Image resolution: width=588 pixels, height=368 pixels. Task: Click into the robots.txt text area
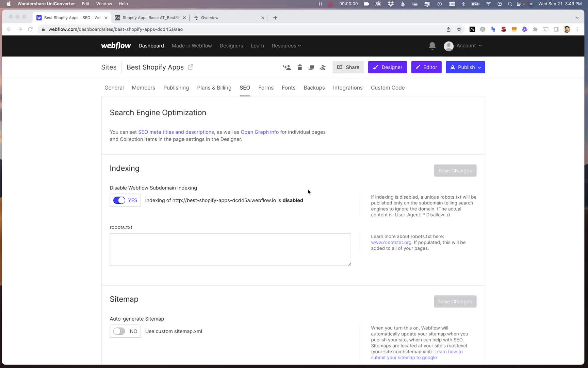230,249
